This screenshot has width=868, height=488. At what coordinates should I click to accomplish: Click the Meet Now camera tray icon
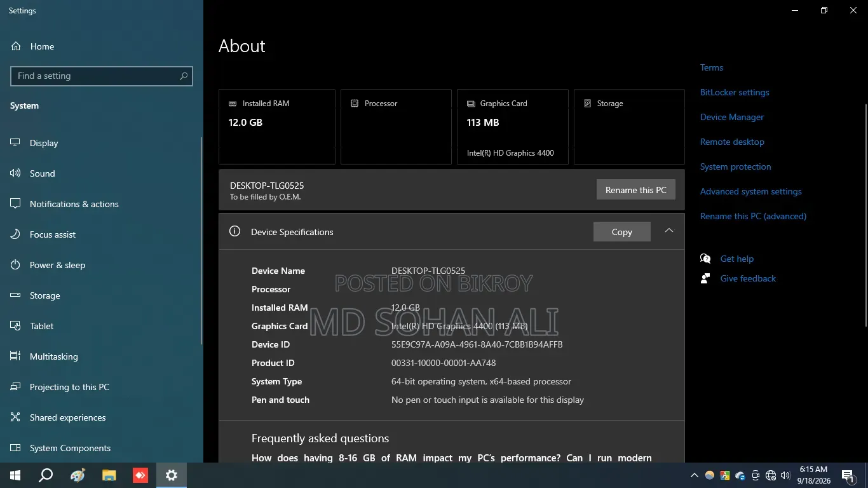tap(756, 475)
